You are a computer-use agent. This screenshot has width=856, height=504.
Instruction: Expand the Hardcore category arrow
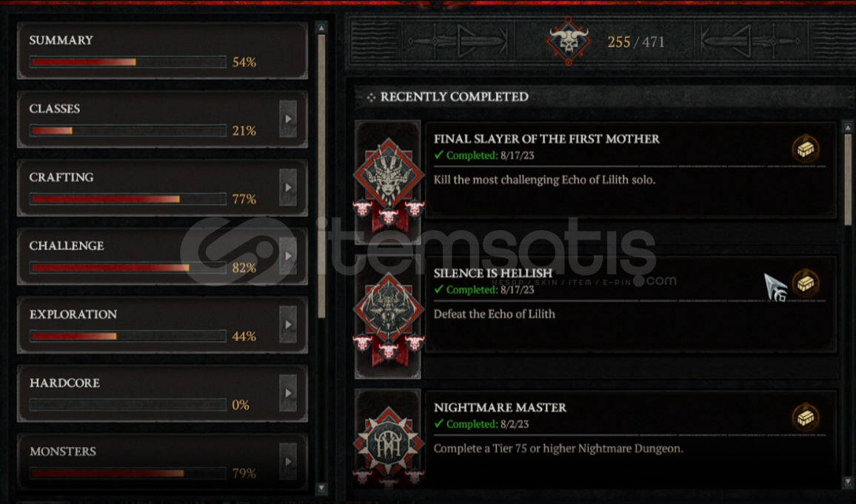288,393
